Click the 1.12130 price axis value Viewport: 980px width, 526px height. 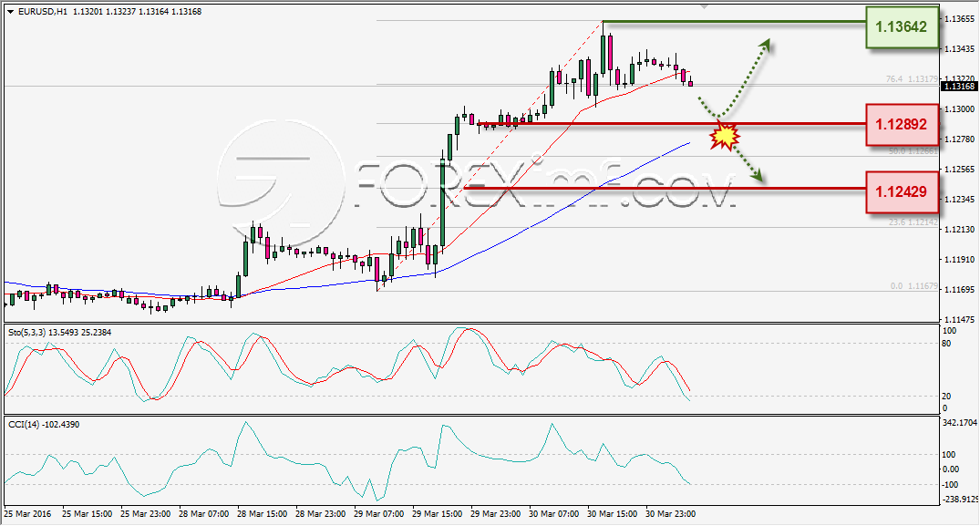(960, 229)
